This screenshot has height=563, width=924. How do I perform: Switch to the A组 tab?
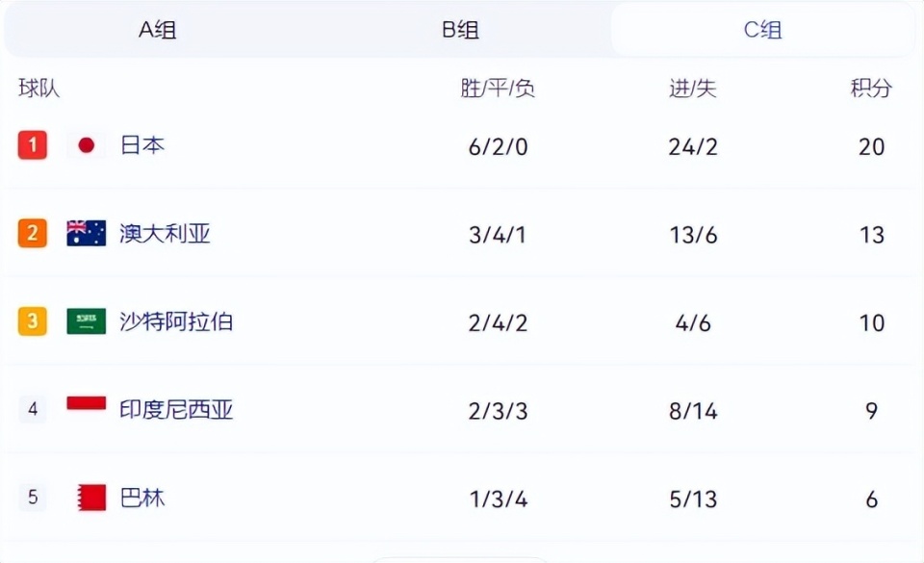coord(157,30)
